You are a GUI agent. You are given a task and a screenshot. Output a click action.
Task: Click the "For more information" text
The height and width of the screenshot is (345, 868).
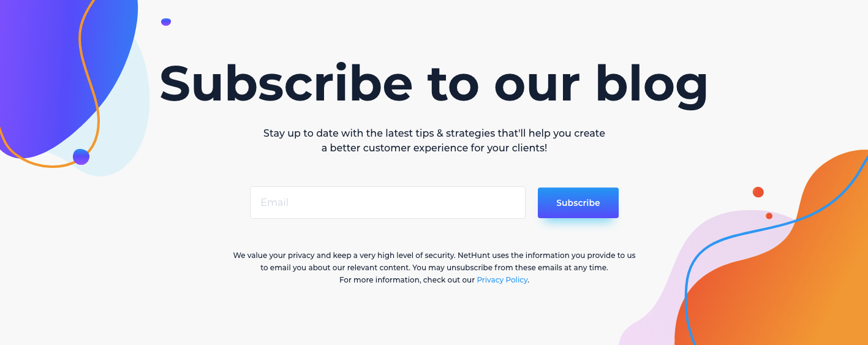[380, 280]
